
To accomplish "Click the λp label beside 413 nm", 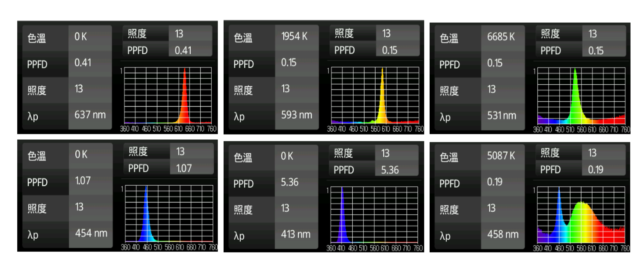I will coord(239,236).
